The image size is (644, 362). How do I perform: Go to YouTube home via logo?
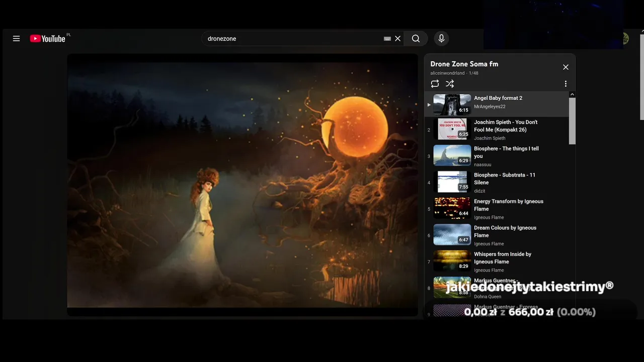[x=48, y=39]
